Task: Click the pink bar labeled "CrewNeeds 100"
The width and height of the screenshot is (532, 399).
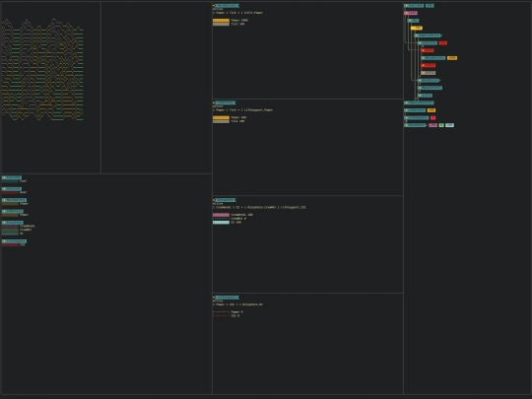Action: pyautogui.click(x=221, y=215)
